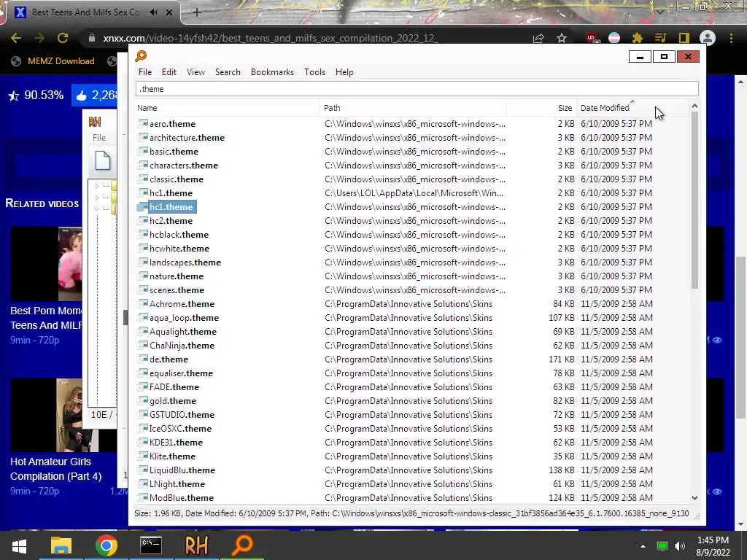Screen dimensions: 747x560
Task: Mute the tab via speaker icon
Action: (153, 12)
